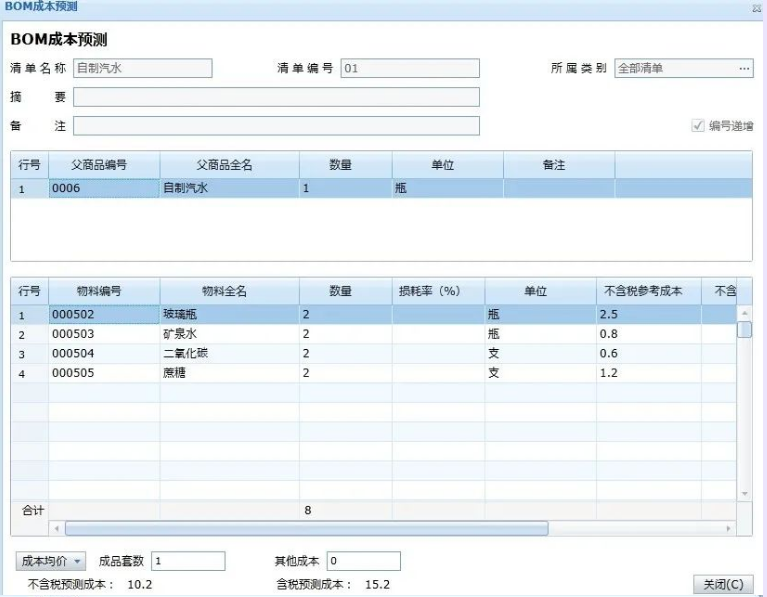Open 所属类别 ellipsis browse button
Image resolution: width=767 pixels, height=597 pixels.
pos(744,68)
